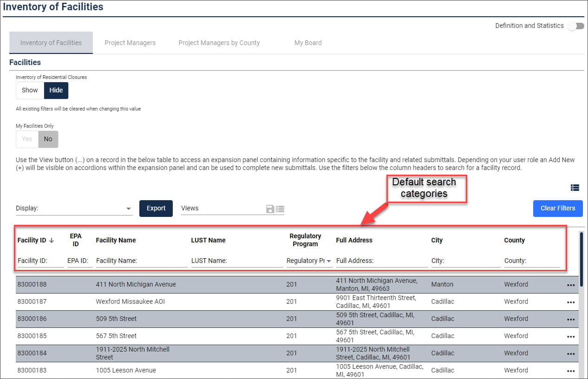Switch to the Project Managers tab

(130, 43)
